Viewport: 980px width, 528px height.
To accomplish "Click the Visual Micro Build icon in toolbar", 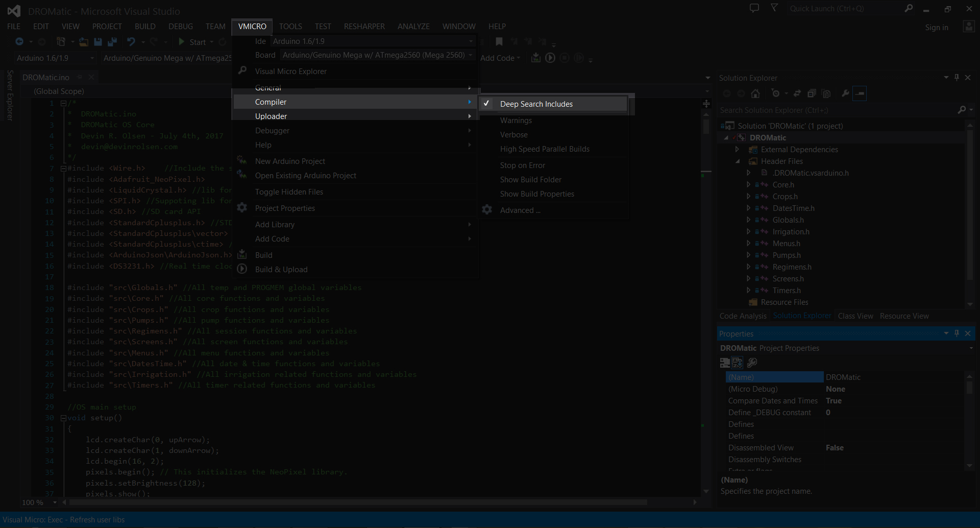I will (x=535, y=58).
